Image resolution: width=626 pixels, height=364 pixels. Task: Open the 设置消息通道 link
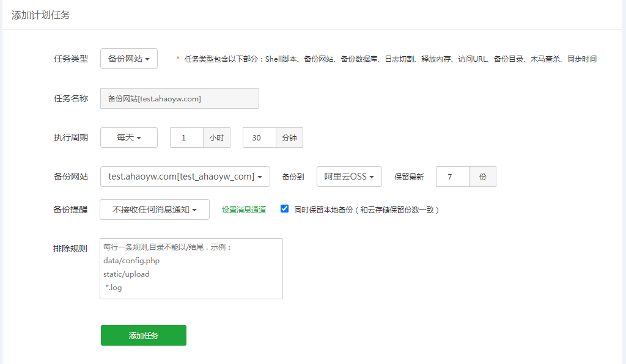[244, 209]
